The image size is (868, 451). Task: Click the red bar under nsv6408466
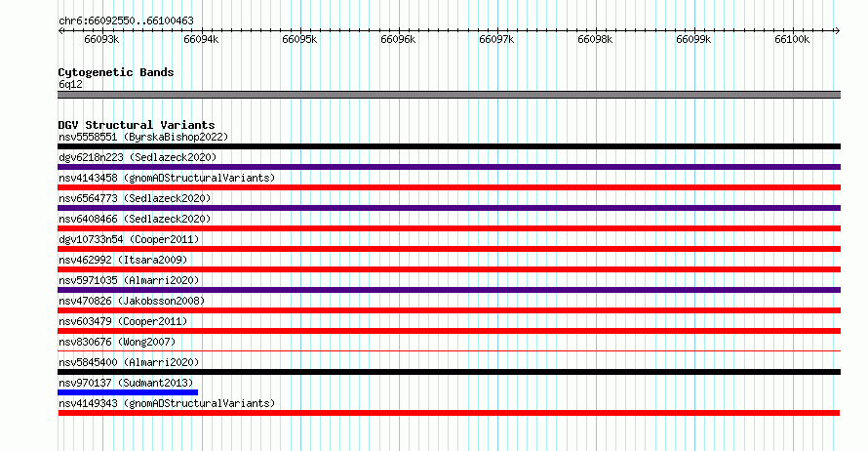click(449, 228)
